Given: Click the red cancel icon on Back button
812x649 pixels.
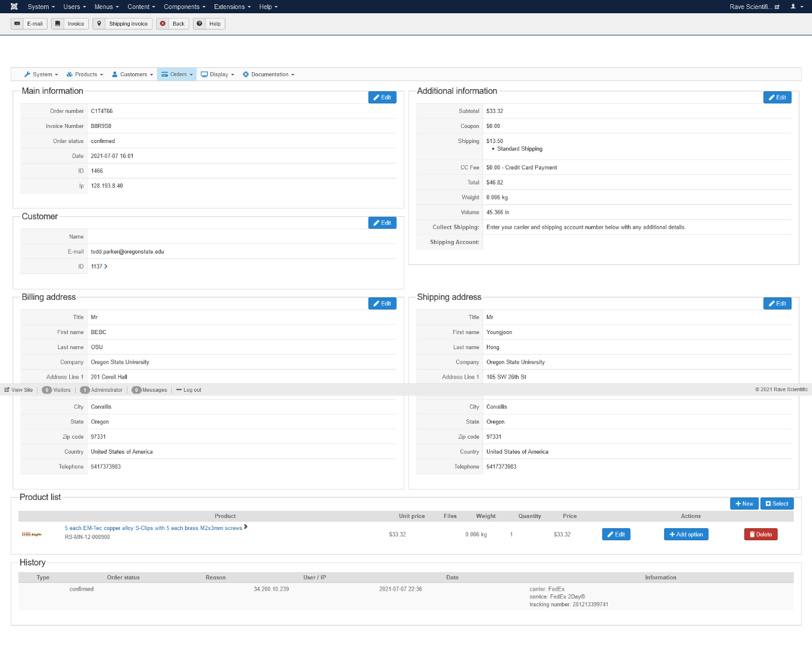Looking at the screenshot, I should click(163, 24).
